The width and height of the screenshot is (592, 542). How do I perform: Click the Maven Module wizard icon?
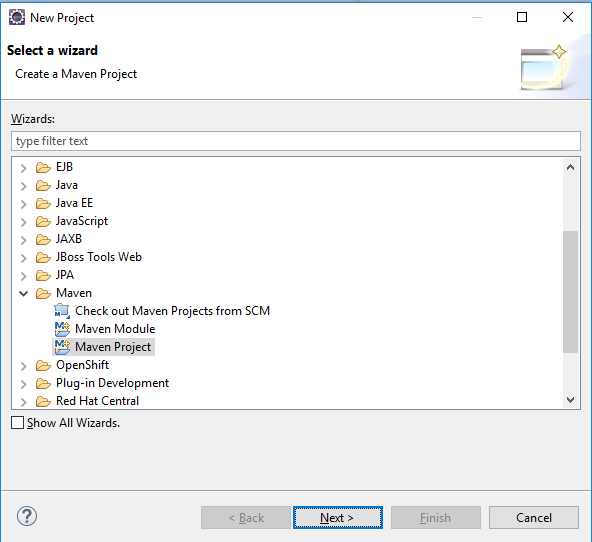(x=62, y=329)
